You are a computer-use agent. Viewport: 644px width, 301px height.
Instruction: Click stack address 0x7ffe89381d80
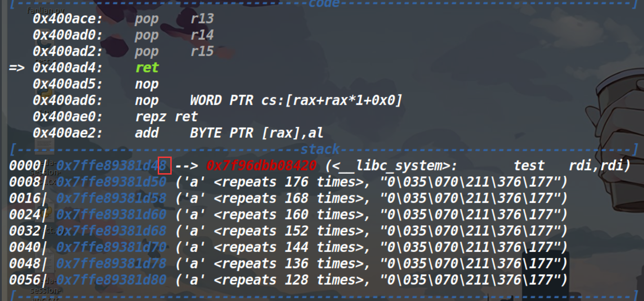coord(111,280)
